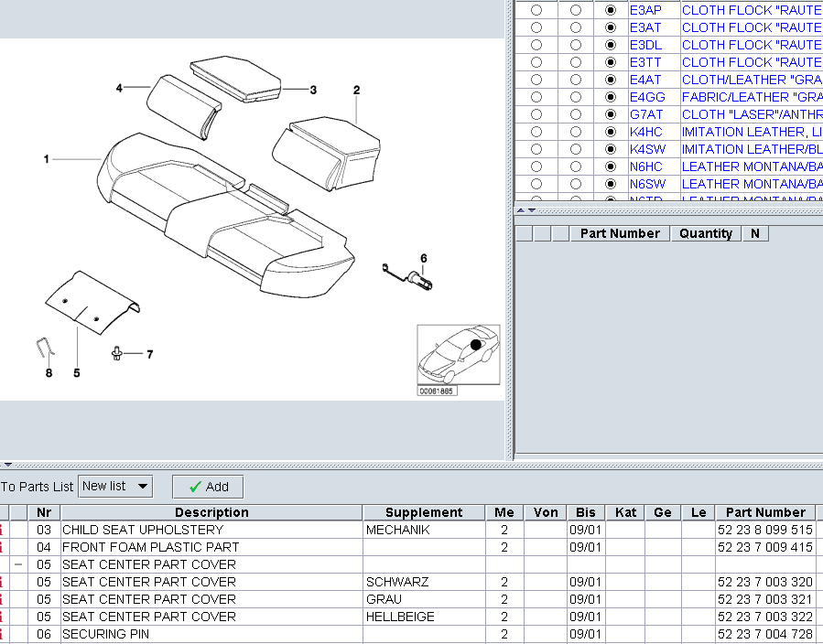This screenshot has width=823, height=644.
Task: Click the clip part 7 in diagram
Action: [x=119, y=353]
